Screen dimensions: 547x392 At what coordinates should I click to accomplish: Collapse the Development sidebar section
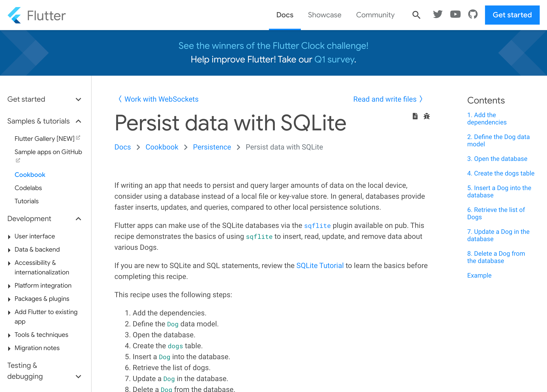[x=78, y=219]
